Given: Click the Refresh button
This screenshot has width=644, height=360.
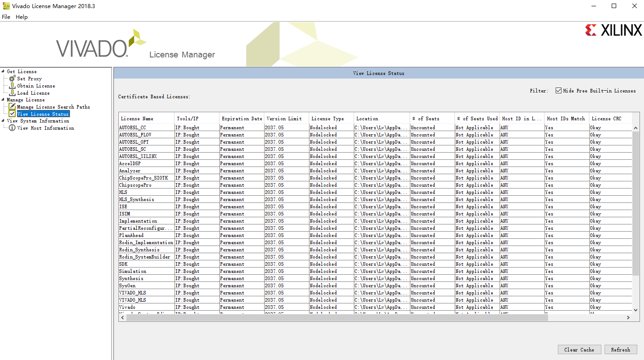Looking at the screenshot, I should click(621, 350).
